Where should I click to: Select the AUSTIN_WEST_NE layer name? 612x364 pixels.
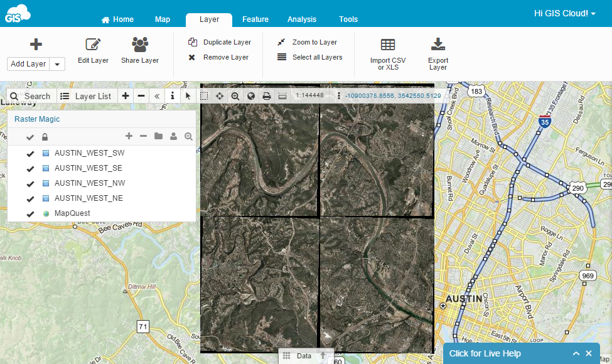[89, 198]
